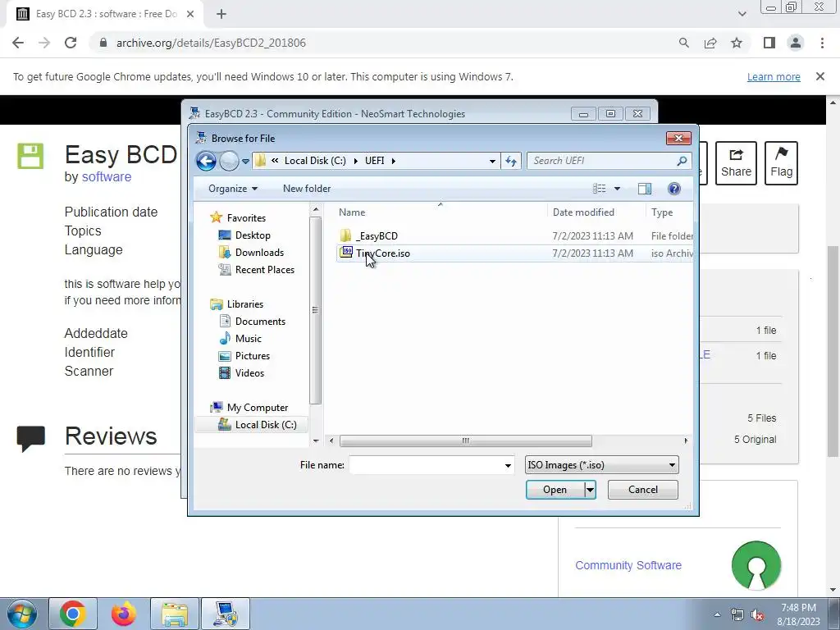Click Chrome Back navigation button
Viewport: 840px width, 630px height.
click(x=18, y=43)
